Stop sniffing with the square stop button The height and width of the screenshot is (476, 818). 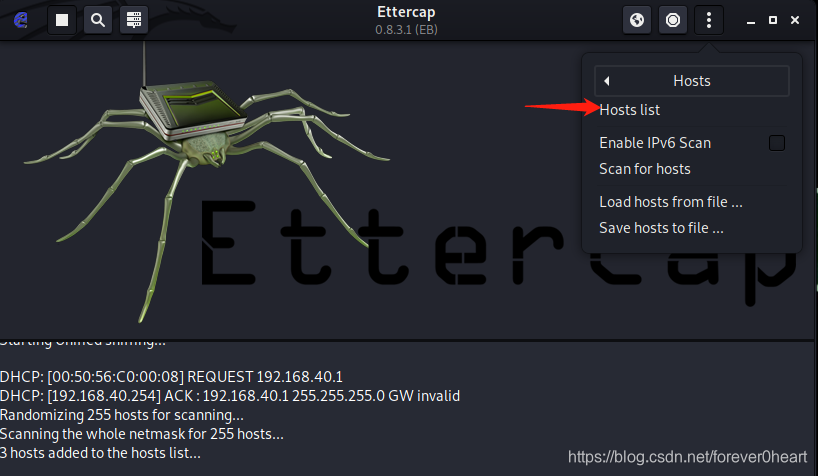(x=62, y=20)
